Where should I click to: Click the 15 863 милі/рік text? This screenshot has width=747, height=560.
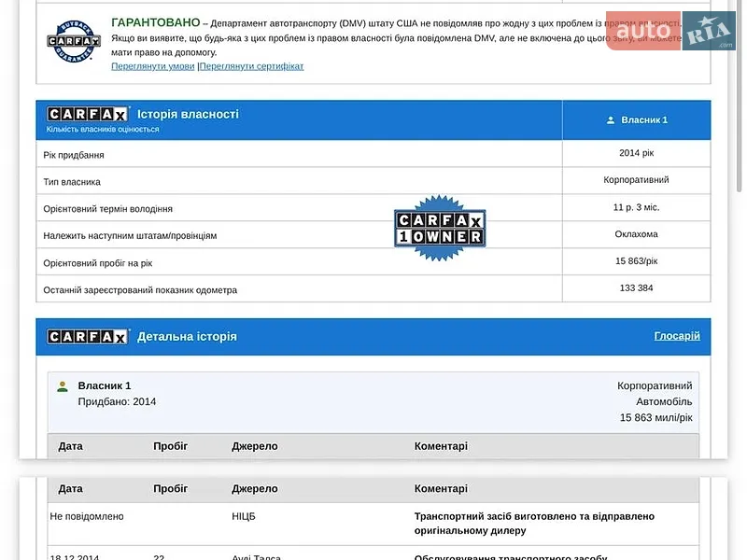pyautogui.click(x=656, y=417)
